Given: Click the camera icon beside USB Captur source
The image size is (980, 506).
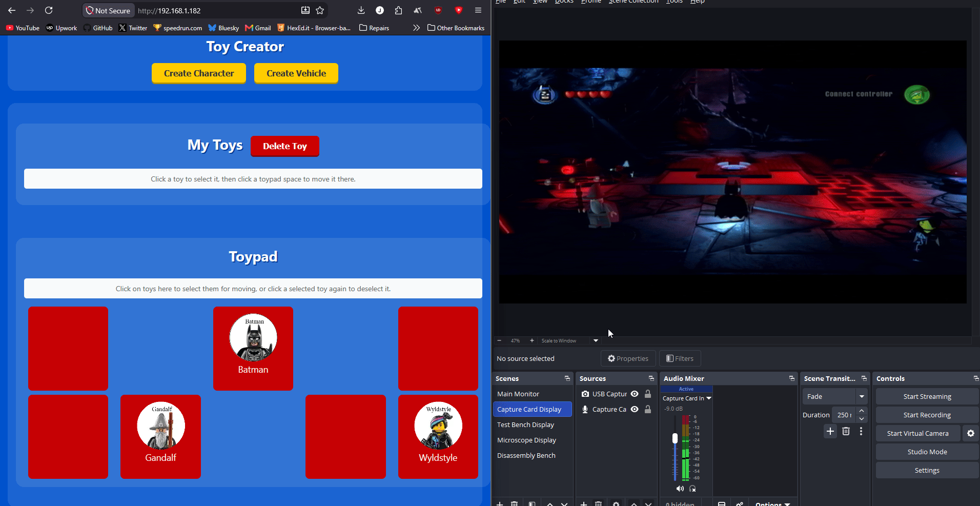Looking at the screenshot, I should (x=585, y=394).
